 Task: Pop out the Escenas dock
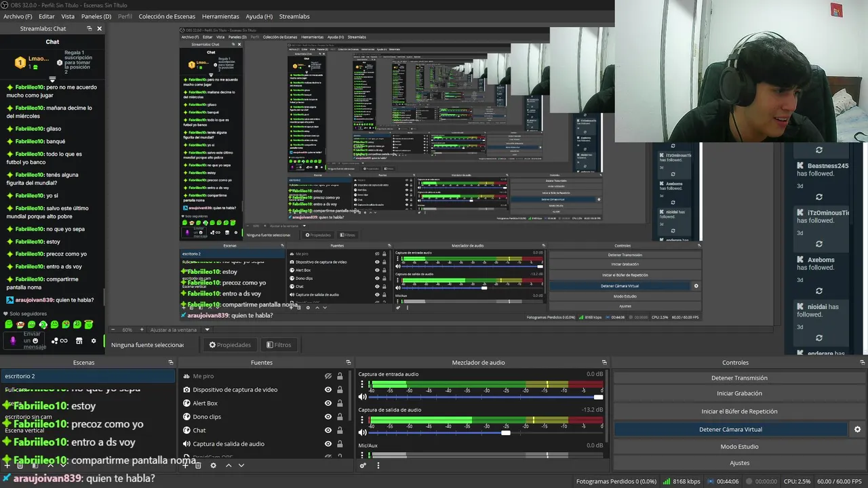tap(170, 363)
